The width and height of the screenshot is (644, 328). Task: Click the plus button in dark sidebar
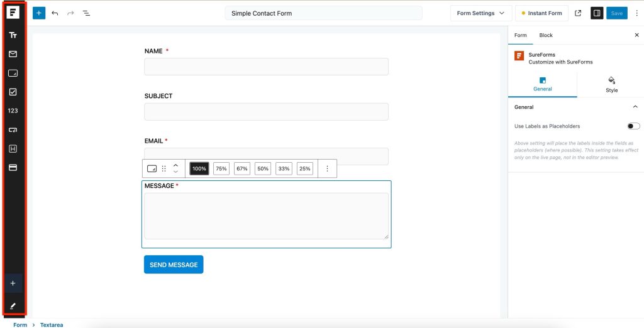pos(13,283)
